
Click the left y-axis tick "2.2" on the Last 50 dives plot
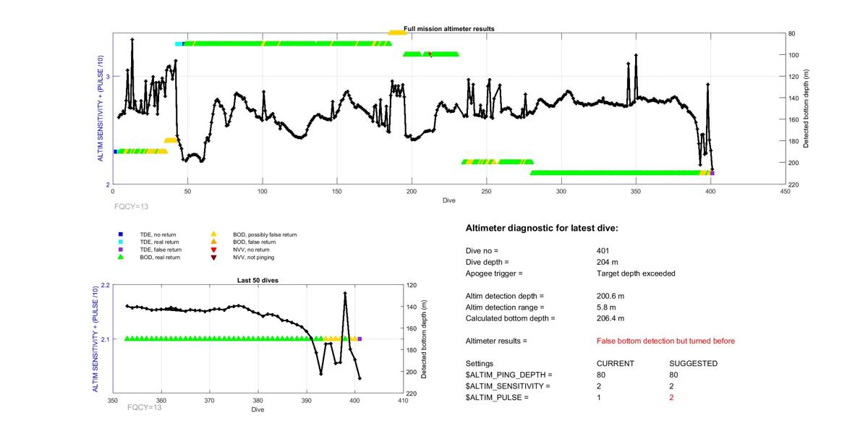[105, 285]
